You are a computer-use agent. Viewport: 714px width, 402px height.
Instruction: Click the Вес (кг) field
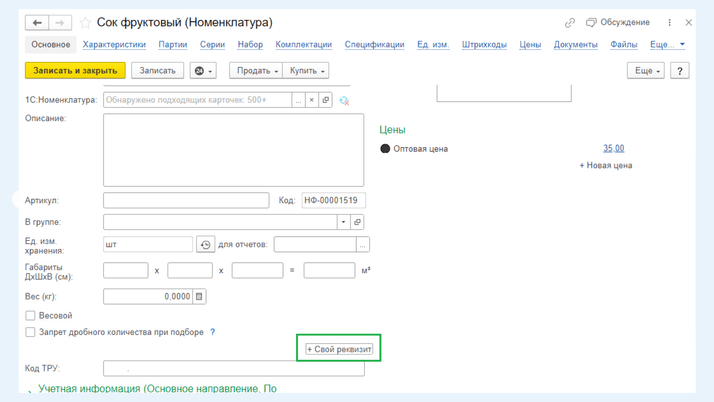(148, 296)
